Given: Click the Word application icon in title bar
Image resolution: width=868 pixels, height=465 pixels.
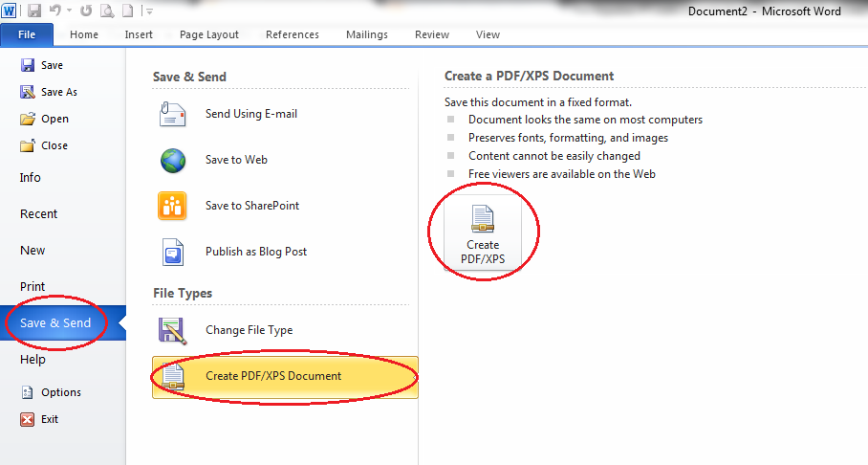Looking at the screenshot, I should (9, 10).
